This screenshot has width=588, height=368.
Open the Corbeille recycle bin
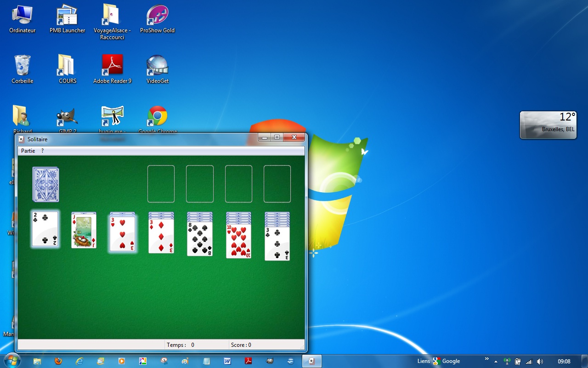coord(22,69)
